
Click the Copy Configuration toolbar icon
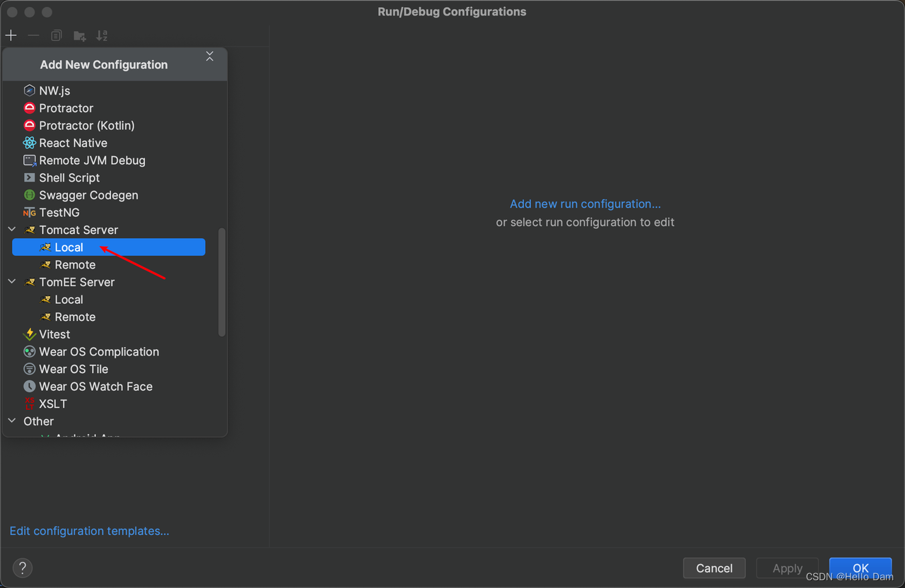point(57,35)
